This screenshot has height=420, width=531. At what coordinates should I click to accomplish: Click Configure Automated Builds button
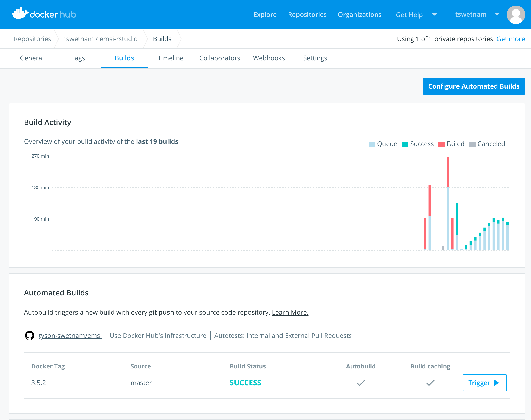[474, 86]
